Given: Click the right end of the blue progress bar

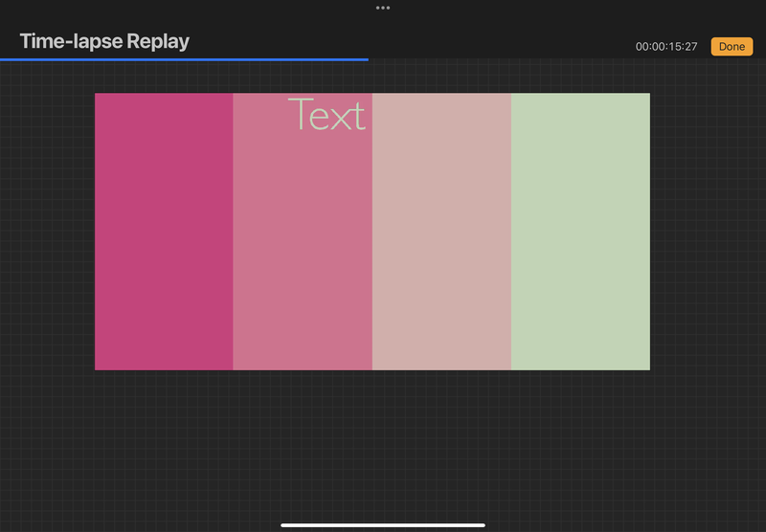Looking at the screenshot, I should (x=367, y=59).
